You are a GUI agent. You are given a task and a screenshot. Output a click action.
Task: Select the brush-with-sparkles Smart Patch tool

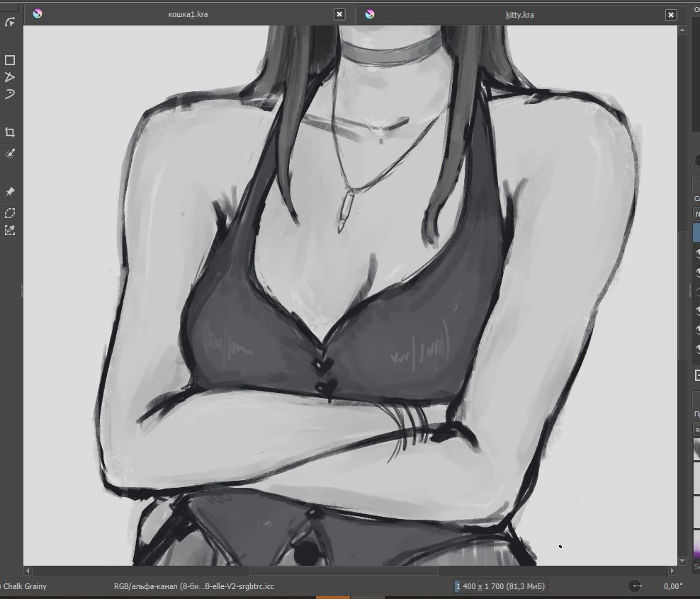(x=10, y=154)
